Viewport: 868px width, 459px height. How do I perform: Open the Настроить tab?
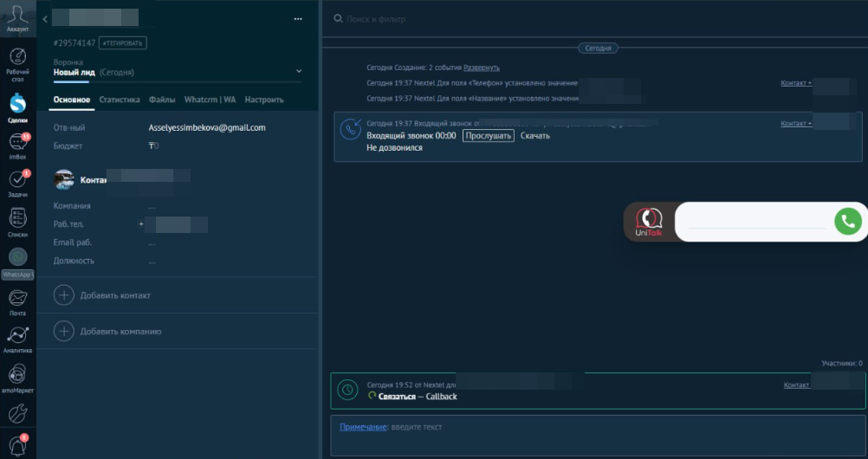point(264,100)
